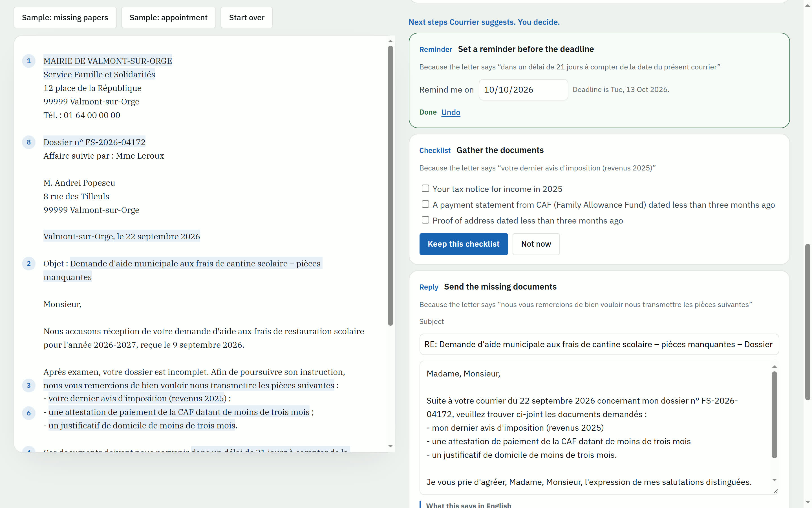Check 'Proof of address' checklist item
Viewport: 812px width, 508px height.
(x=425, y=220)
